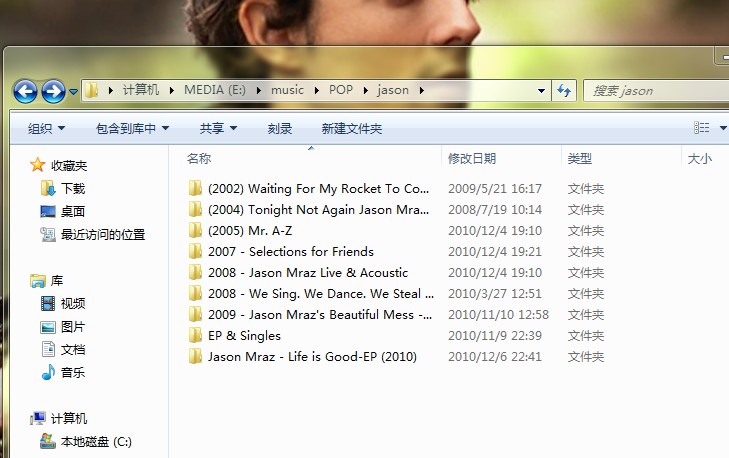
Task: Click the change view icon
Action: (701, 127)
